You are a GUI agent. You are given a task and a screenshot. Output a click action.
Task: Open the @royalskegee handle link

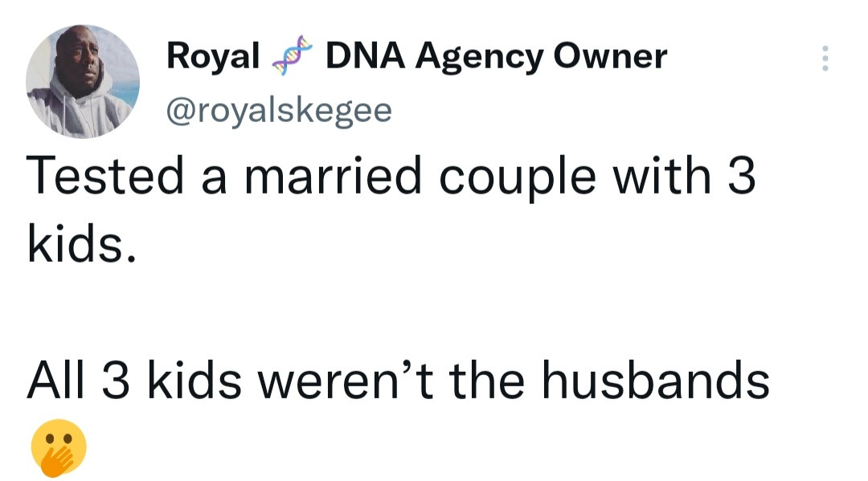point(279,110)
